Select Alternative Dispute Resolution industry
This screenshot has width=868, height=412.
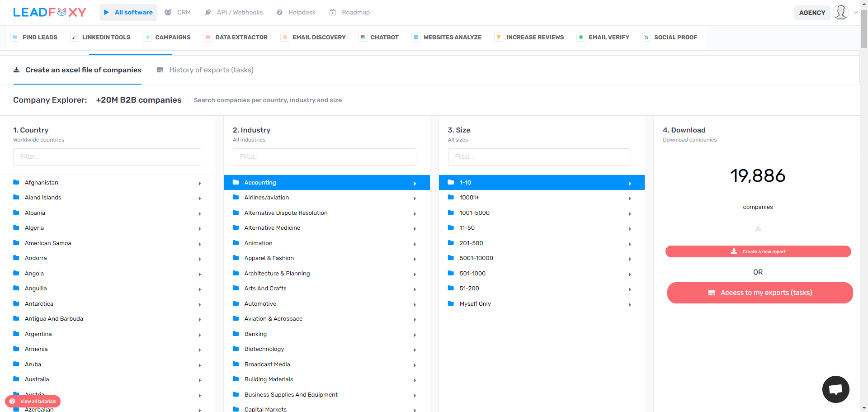pos(327,213)
